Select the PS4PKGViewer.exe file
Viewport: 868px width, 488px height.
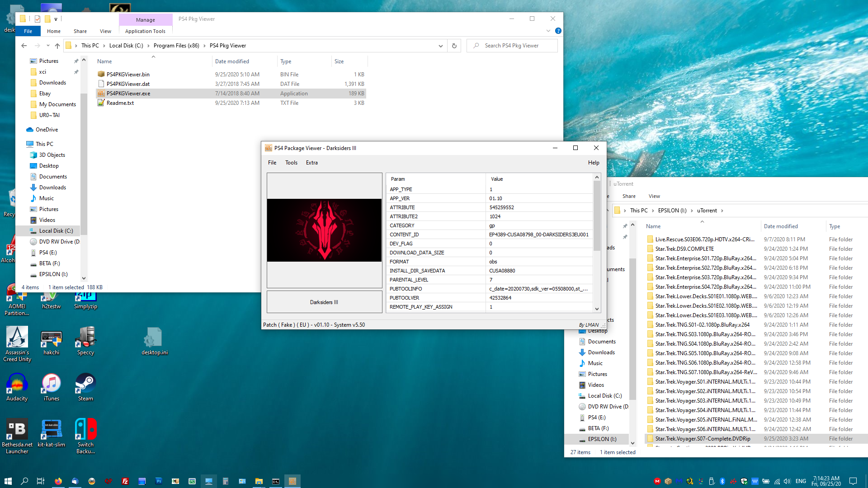click(x=231, y=94)
